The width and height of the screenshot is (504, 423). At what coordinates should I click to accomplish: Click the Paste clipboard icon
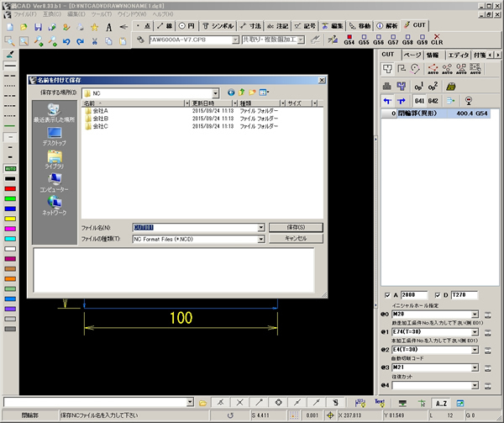tap(123, 41)
